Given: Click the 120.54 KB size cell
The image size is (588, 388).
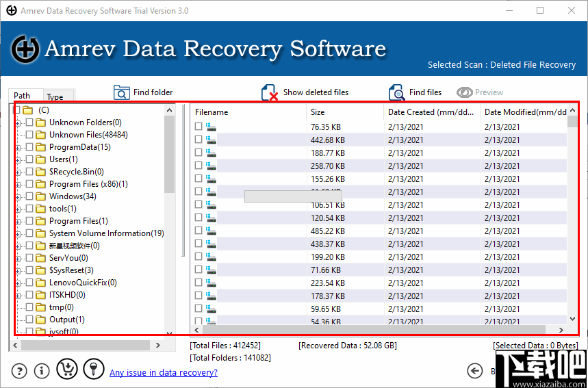Looking at the screenshot, I should coord(328,218).
